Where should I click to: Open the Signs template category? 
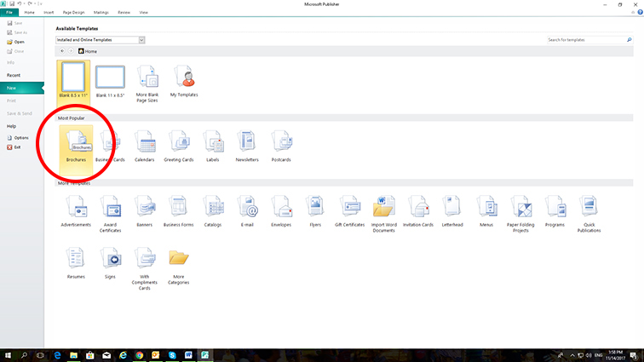(x=110, y=263)
